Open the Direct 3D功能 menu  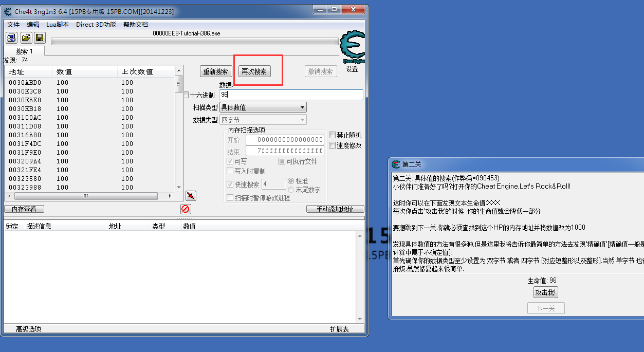96,24
